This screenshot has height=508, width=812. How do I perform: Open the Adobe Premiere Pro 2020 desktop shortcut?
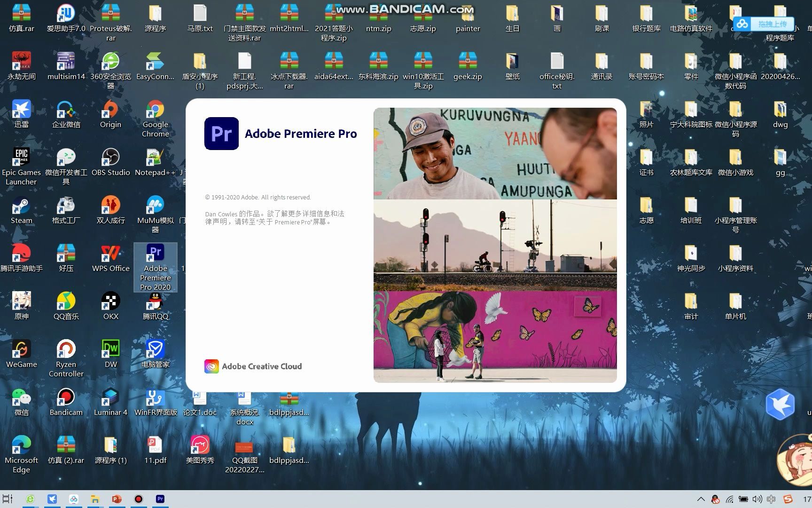click(156, 267)
